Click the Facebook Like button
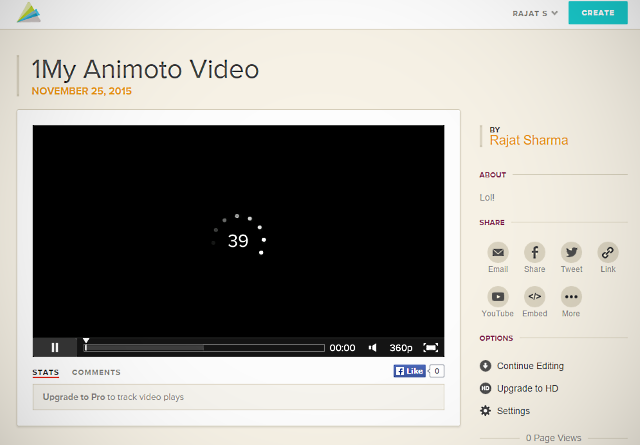The image size is (640, 445). tap(409, 371)
